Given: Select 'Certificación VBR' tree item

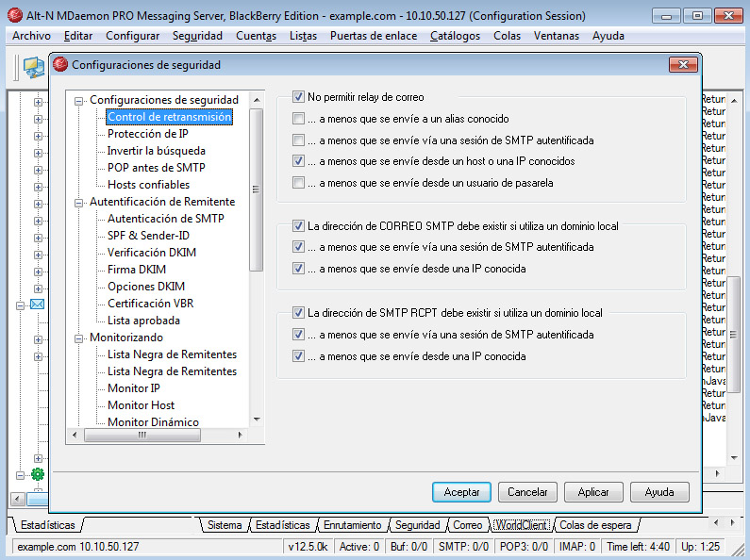Looking at the screenshot, I should (x=150, y=304).
